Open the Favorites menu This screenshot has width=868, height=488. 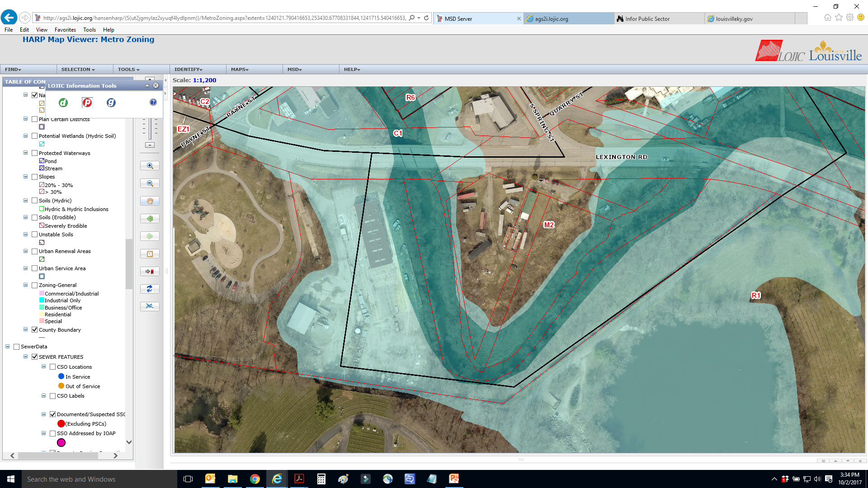(65, 30)
